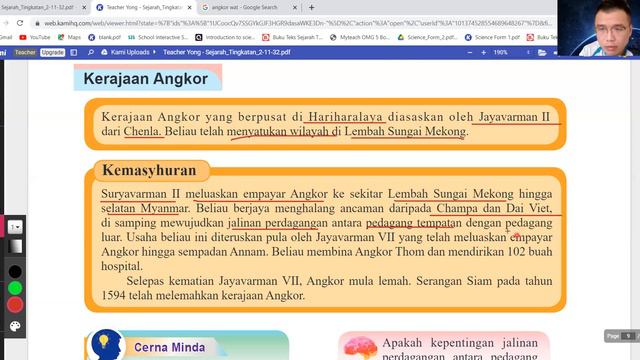Open the custom color palette
The width and height of the screenshot is (640, 360).
click(15, 326)
